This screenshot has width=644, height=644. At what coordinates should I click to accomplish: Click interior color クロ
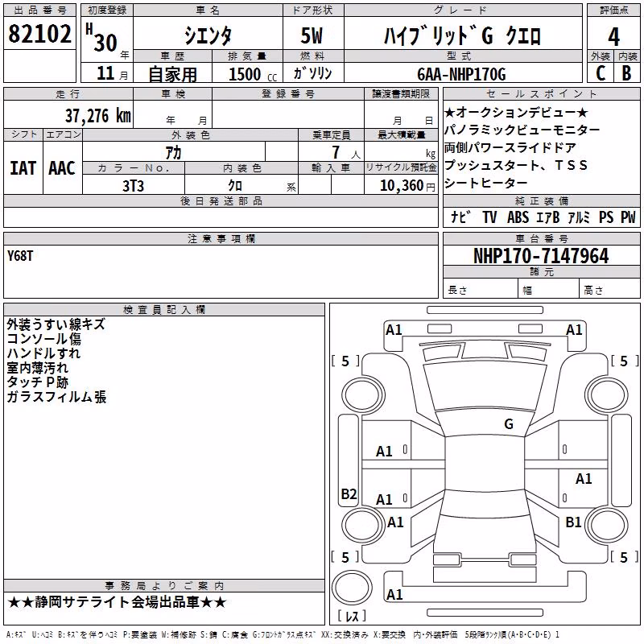(x=235, y=186)
